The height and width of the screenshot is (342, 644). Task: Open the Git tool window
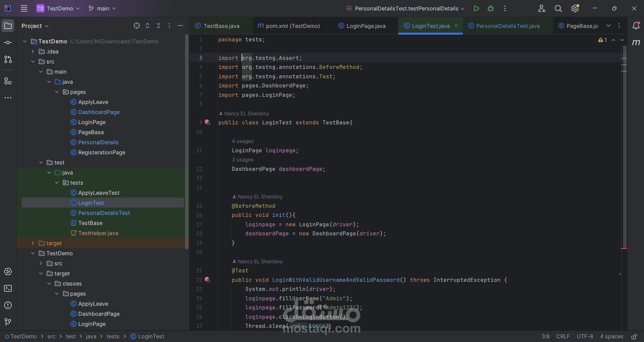coord(8,322)
